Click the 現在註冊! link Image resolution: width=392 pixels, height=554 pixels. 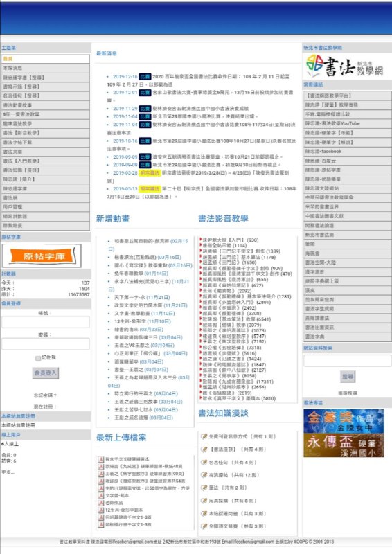[x=45, y=406]
